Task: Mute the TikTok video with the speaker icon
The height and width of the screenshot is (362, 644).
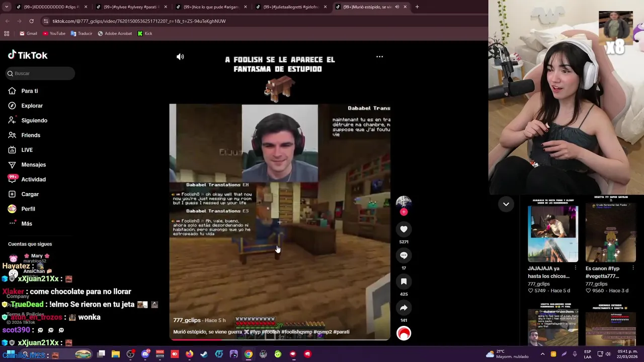Action: [x=180, y=57]
